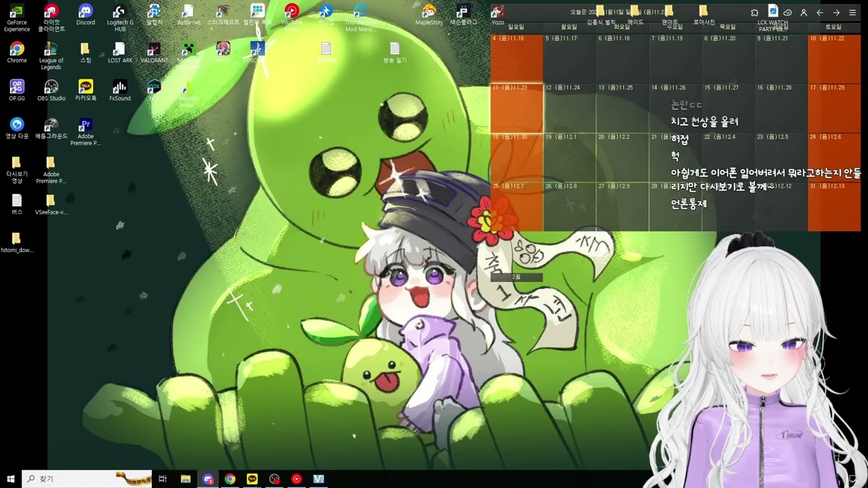Select calendar cell 31 (음)12.13
This screenshot has height=488, width=868.
[834, 206]
